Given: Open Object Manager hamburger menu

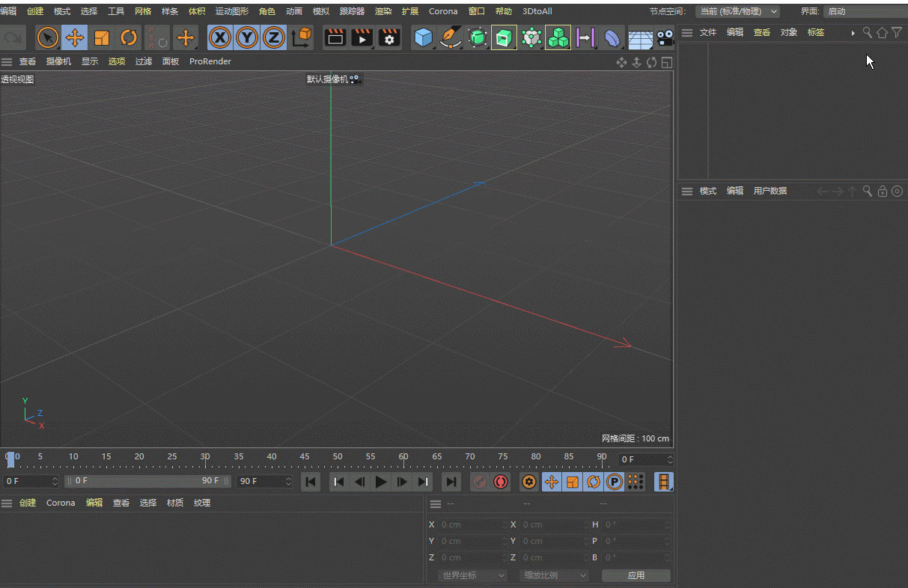Looking at the screenshot, I should coord(686,32).
